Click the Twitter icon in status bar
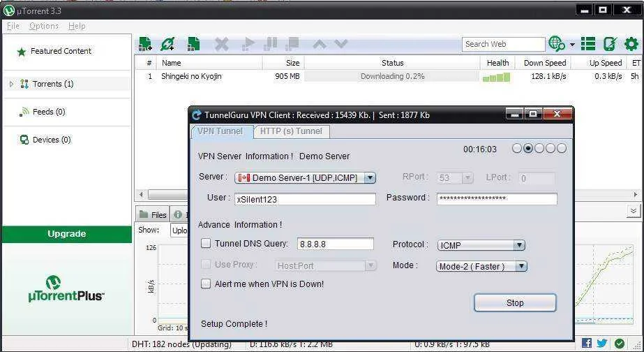 [x=602, y=343]
